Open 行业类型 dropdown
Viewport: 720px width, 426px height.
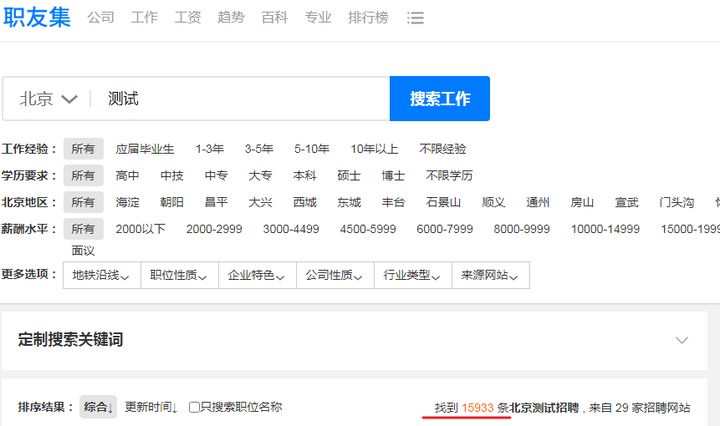pyautogui.click(x=413, y=275)
